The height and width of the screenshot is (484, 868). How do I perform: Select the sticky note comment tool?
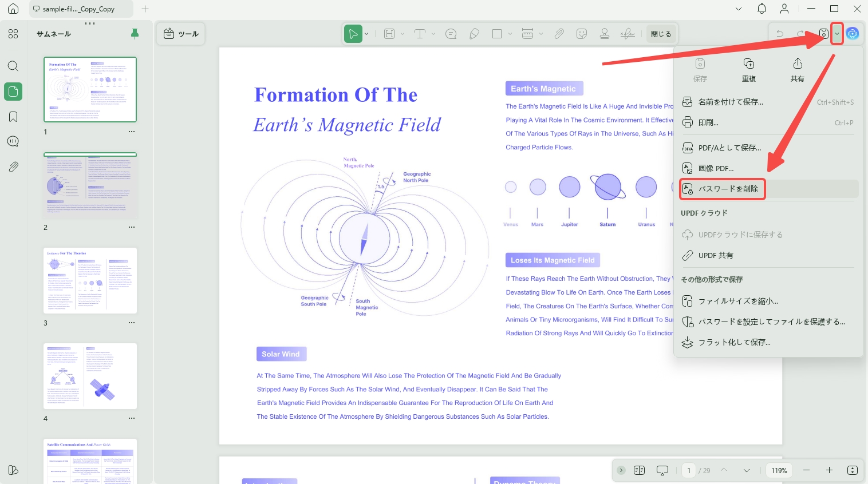451,34
